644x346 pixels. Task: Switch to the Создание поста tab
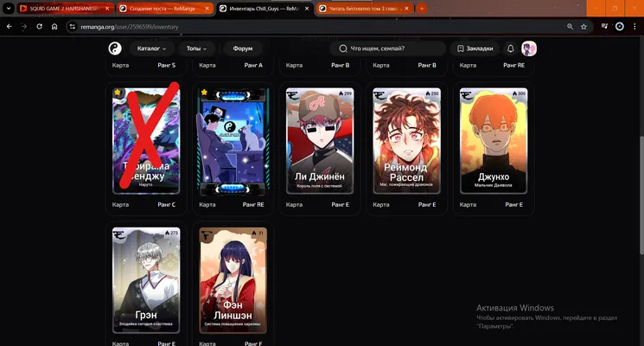(165, 9)
